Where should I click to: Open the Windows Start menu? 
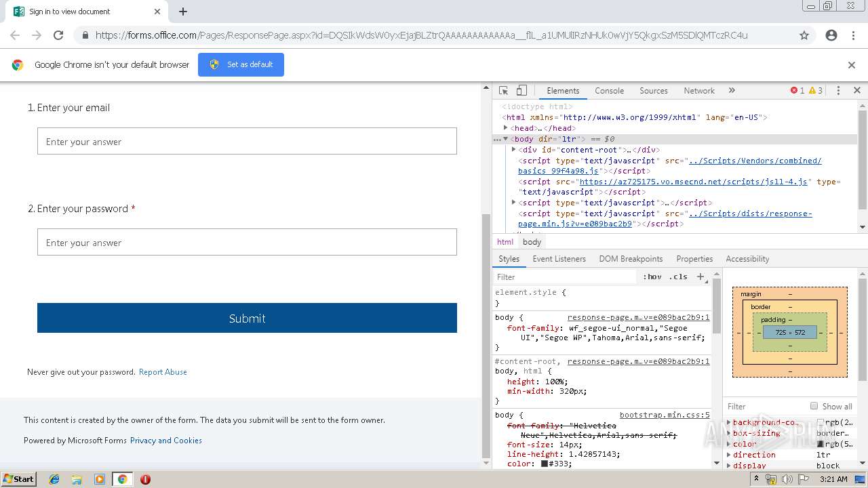click(18, 479)
